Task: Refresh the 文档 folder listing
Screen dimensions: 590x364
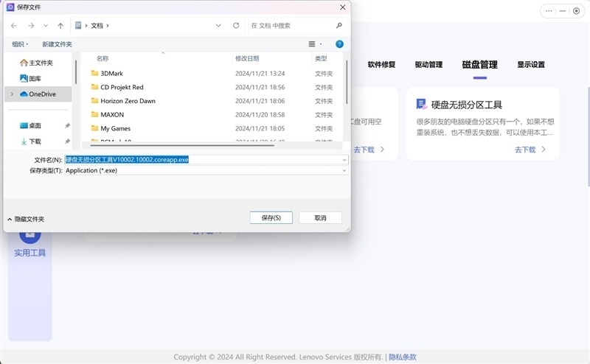Action: [236, 25]
